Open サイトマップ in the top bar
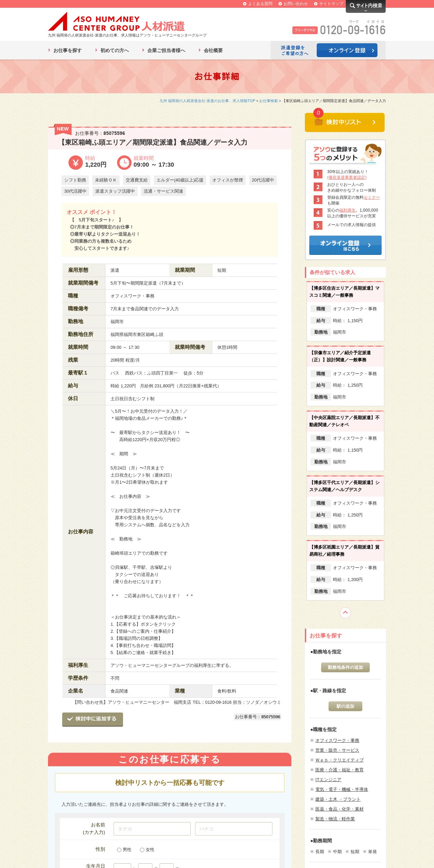This screenshot has height=868, width=434. 329,4
